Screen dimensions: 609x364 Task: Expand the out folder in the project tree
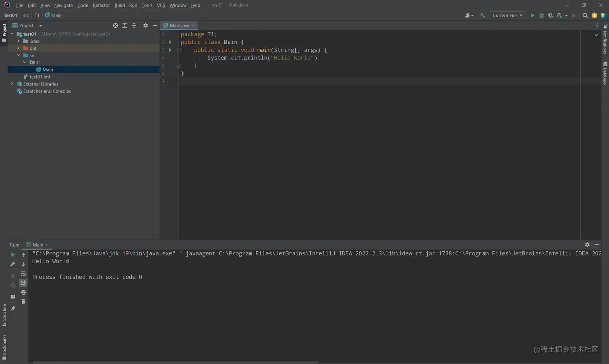coord(19,48)
